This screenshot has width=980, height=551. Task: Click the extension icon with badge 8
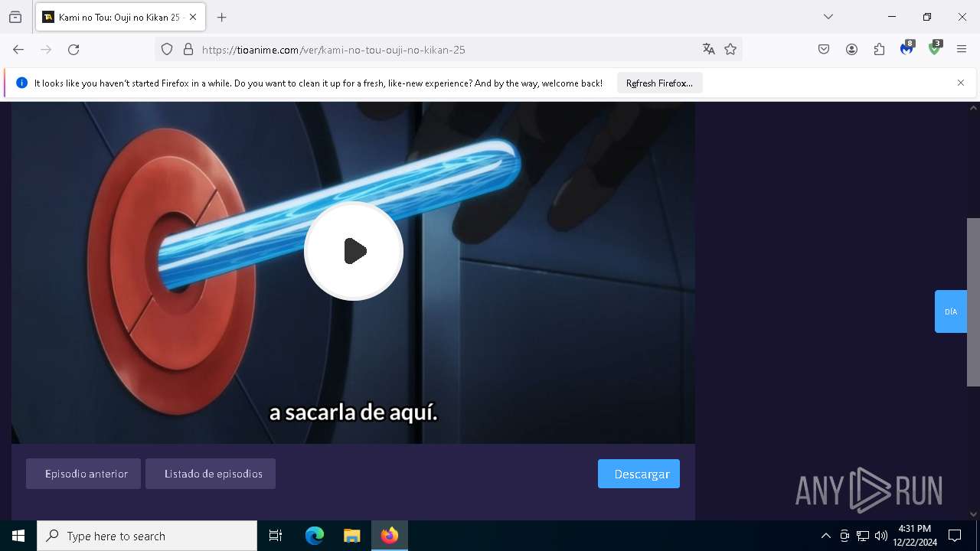907,49
